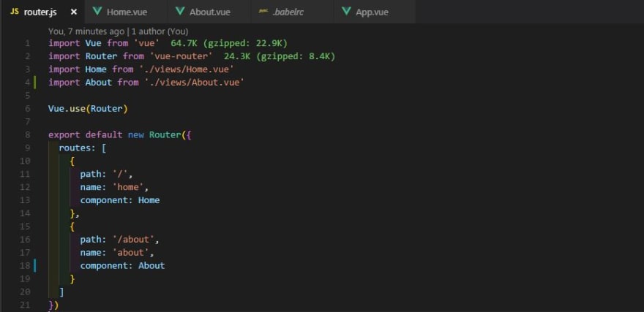The height and width of the screenshot is (312, 644).
Task: Click 'component: About' line
Action: (x=122, y=265)
